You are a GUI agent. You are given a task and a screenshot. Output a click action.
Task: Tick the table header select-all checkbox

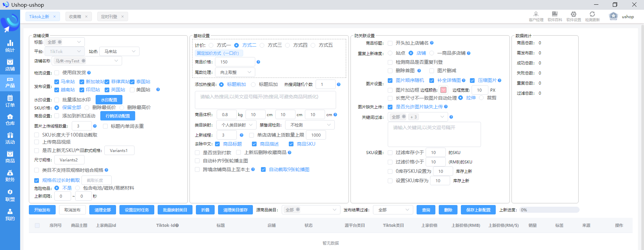pos(37,226)
